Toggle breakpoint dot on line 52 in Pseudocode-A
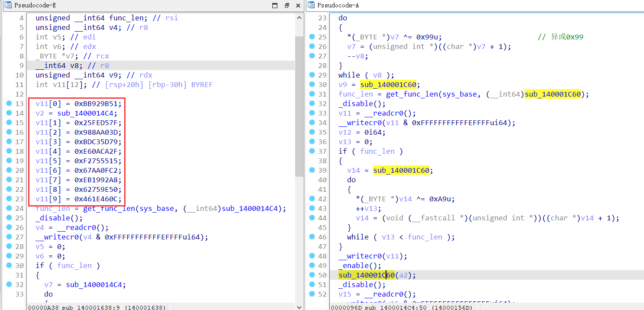Viewport: 644px width, 310px height. click(x=312, y=294)
